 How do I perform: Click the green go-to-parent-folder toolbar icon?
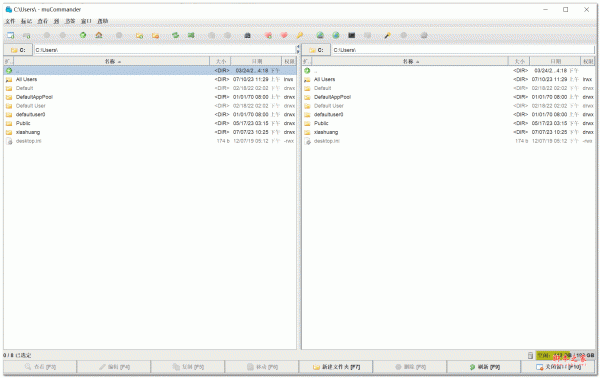coord(83,35)
